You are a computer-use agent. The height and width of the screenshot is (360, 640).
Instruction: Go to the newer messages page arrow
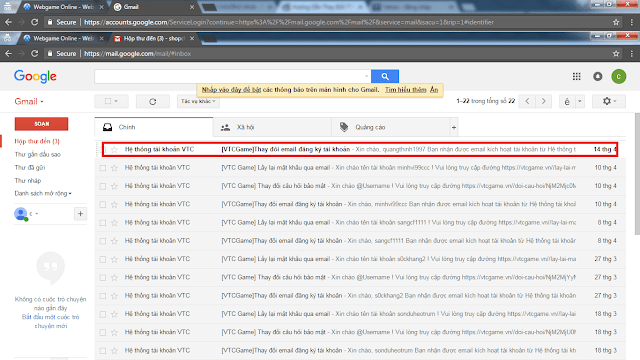(x=527, y=101)
